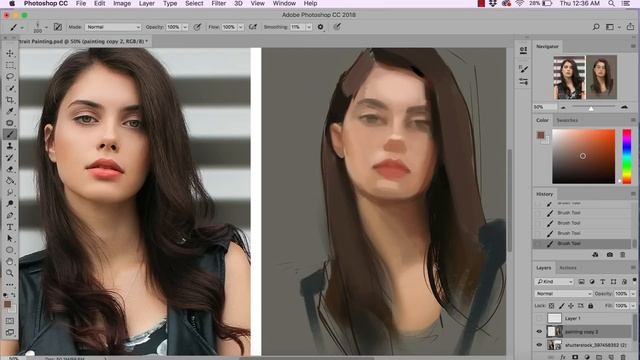
Task: Open brush Flow slider dropdown
Action: click(x=240, y=27)
